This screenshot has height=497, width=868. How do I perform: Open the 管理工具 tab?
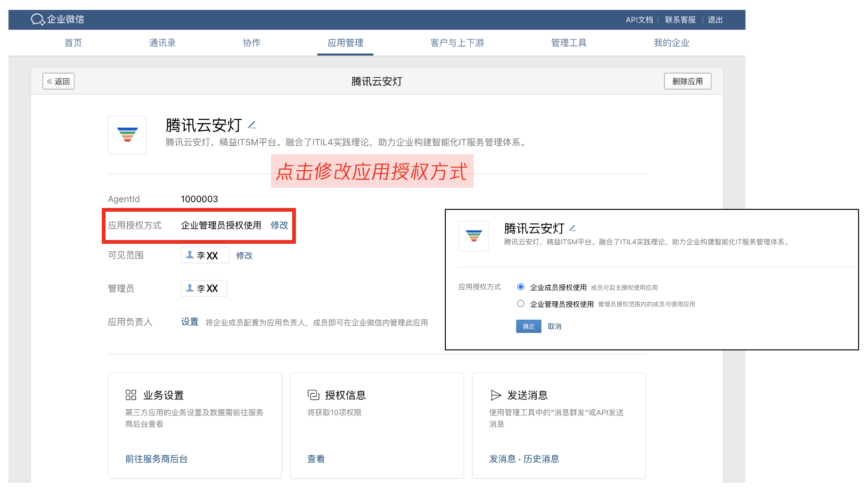(x=569, y=43)
